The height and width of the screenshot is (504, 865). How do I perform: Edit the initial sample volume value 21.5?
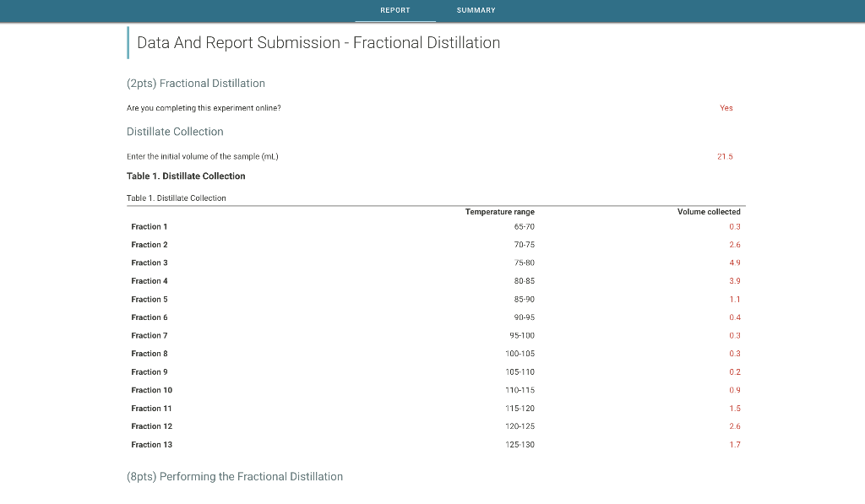[x=723, y=156]
